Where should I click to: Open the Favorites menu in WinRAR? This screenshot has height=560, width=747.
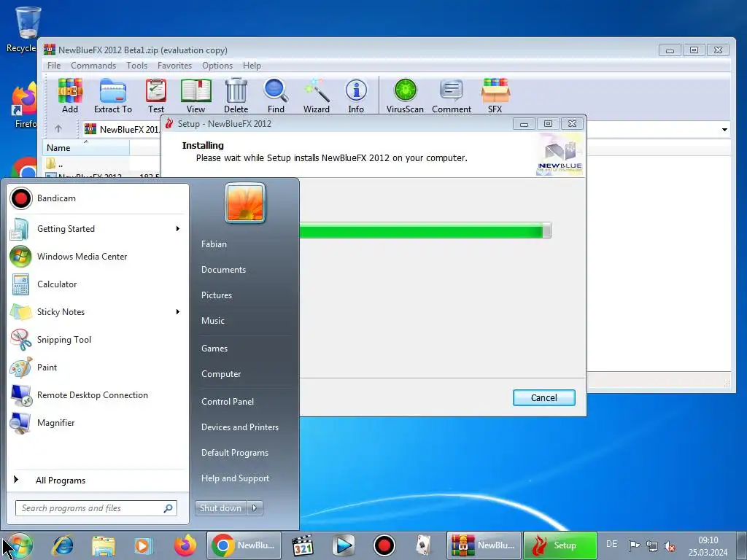point(175,65)
